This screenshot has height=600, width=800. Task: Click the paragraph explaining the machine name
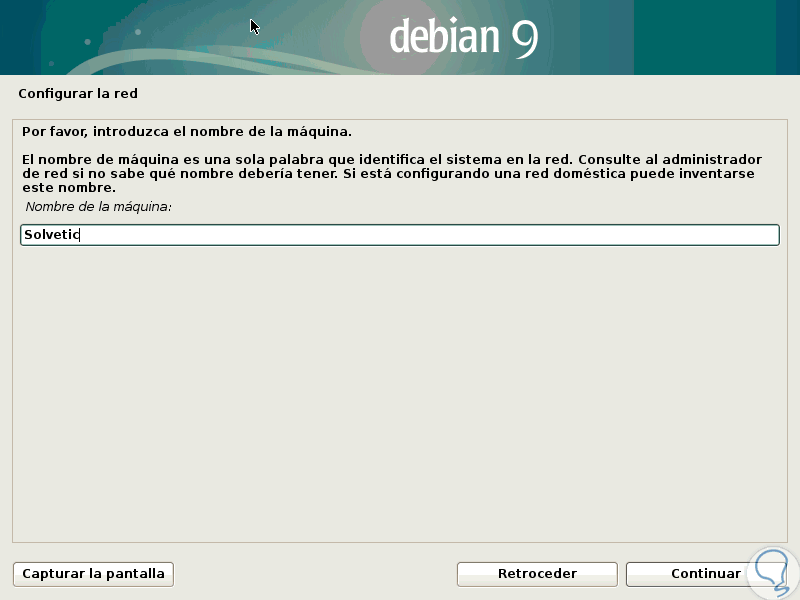[x=392, y=173]
